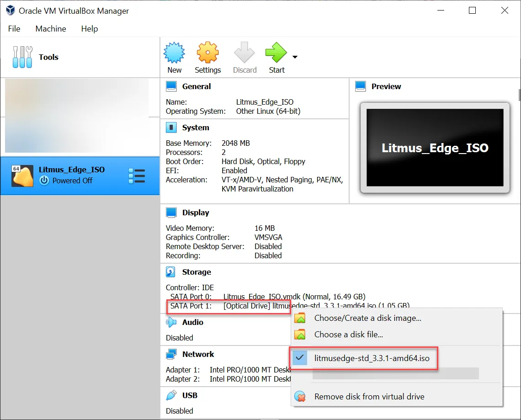521x420 pixels.
Task: Click the Litmus_Edge_ISO VM OS icon
Action: (22, 176)
